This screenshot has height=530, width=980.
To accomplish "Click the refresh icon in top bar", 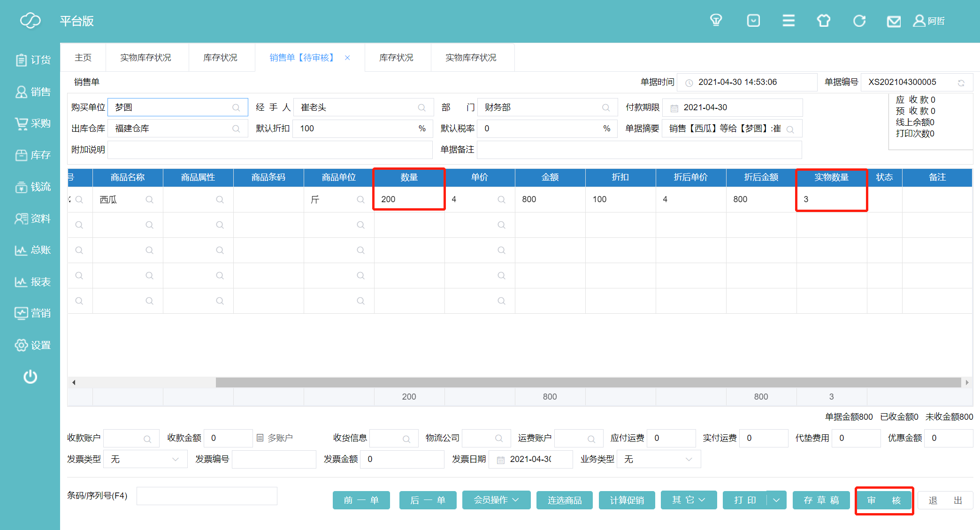I will 859,21.
